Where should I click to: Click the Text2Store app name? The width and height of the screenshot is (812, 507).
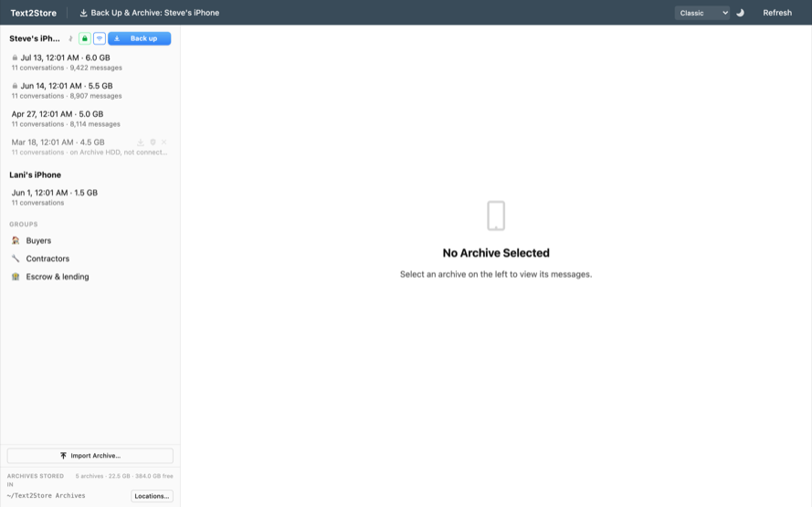tap(34, 13)
